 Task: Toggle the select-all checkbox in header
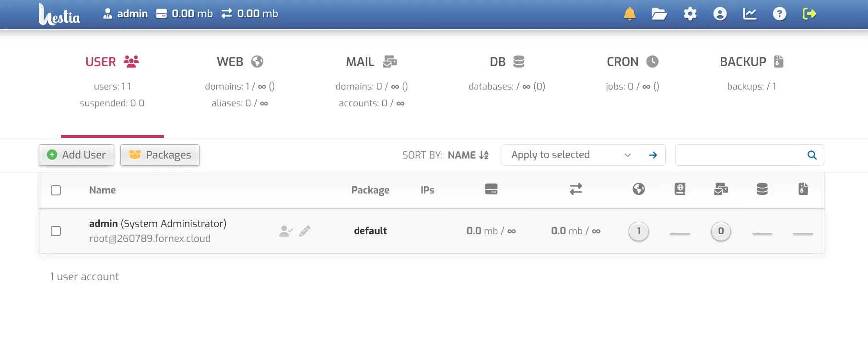tap(56, 190)
